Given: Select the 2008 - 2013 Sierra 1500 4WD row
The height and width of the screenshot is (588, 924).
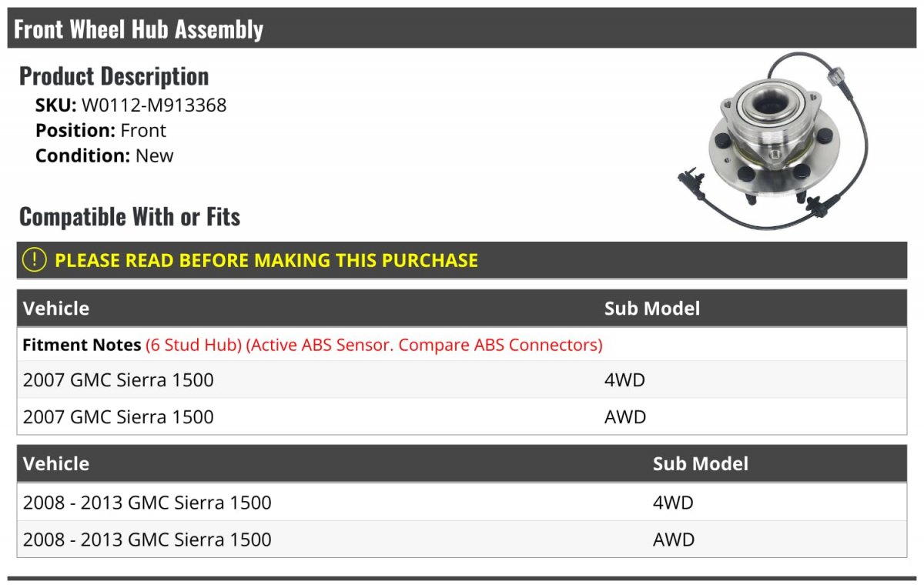Looking at the screenshot, I should point(462,503).
